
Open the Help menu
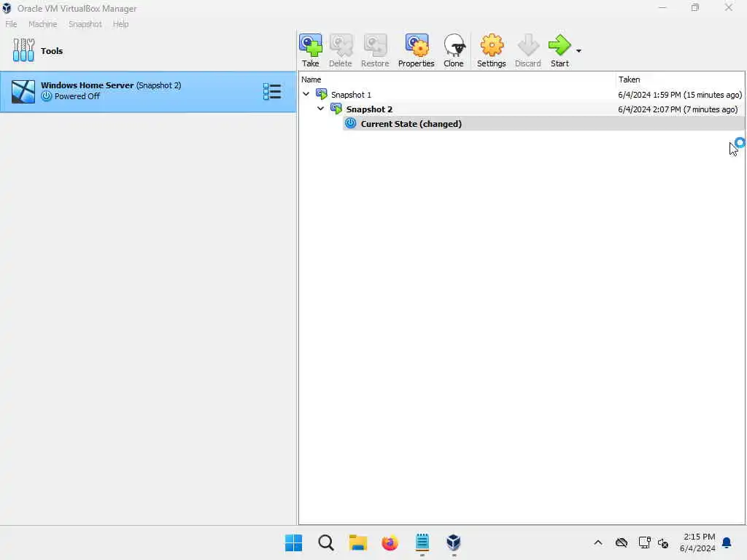[120, 24]
